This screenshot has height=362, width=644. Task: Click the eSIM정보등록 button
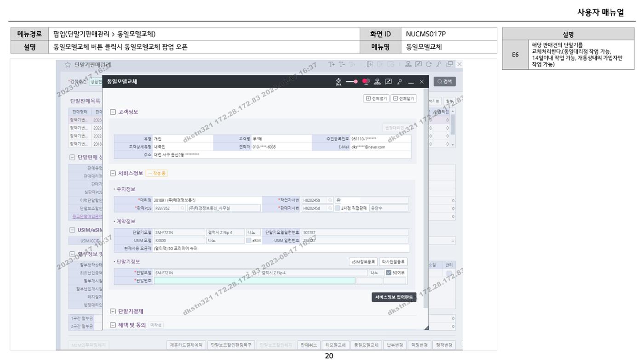tap(363, 262)
